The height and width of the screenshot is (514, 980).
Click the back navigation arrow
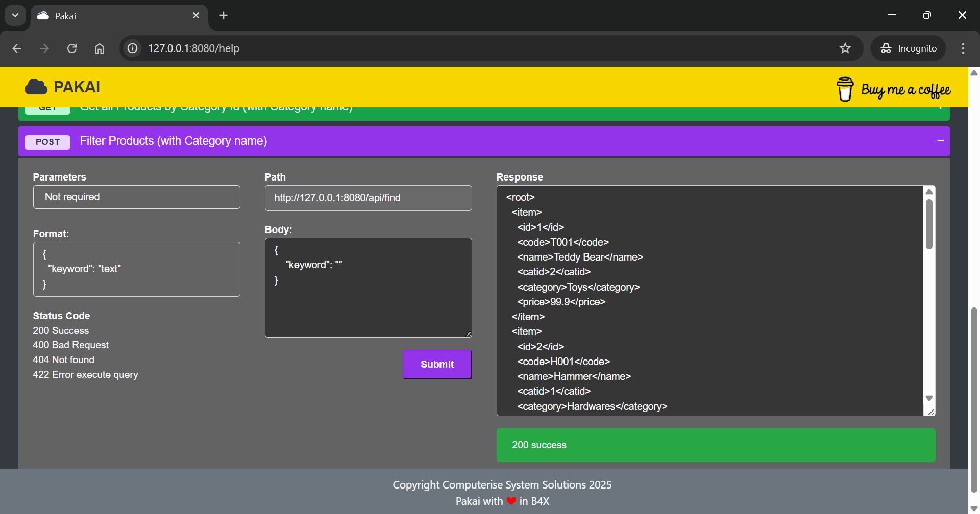17,48
